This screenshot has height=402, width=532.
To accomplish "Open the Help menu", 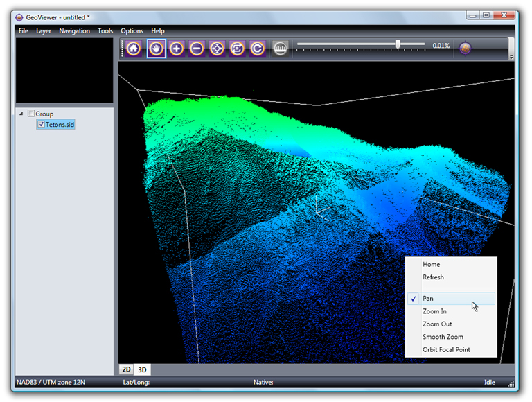I will (x=158, y=31).
